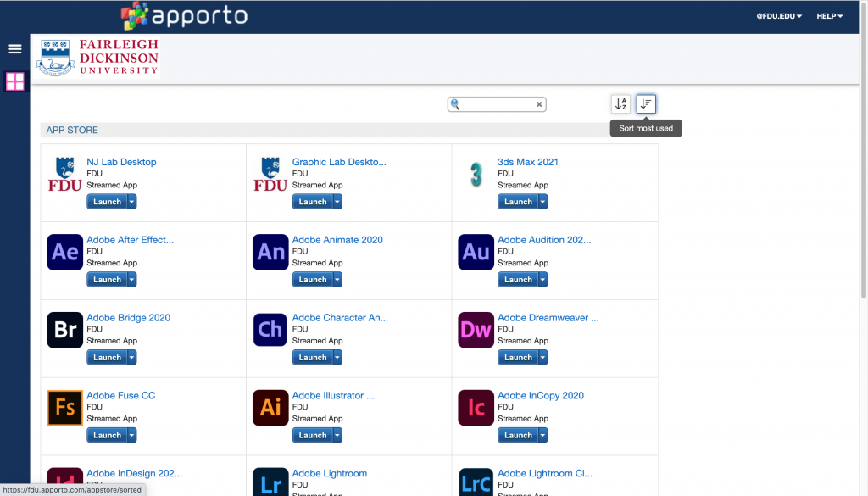Click the Graphic Lab Desktop FDU icon
Viewport: 868px width, 496px height.
[270, 175]
